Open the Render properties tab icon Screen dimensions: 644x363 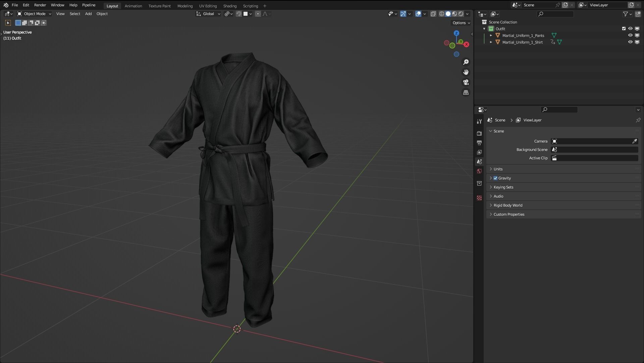click(x=479, y=133)
